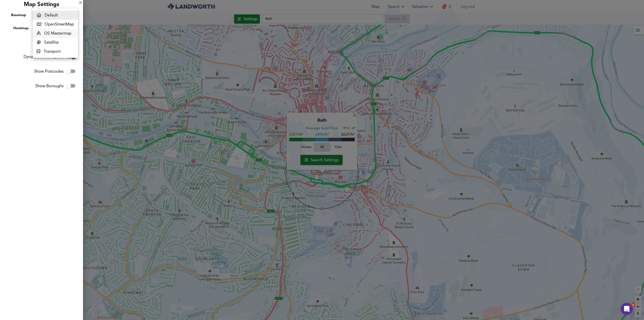Reset map bearing with compass arrow
This screenshot has height=320, width=644.
pyautogui.click(x=638, y=314)
